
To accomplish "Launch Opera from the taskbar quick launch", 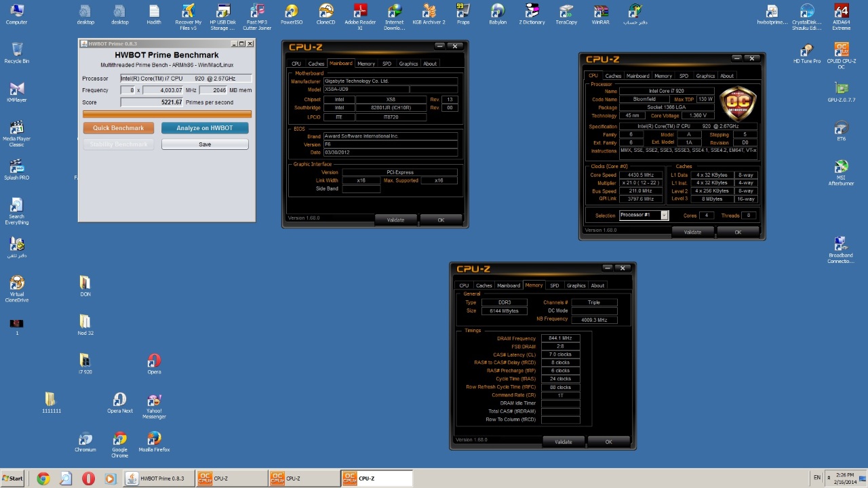I will (x=88, y=479).
